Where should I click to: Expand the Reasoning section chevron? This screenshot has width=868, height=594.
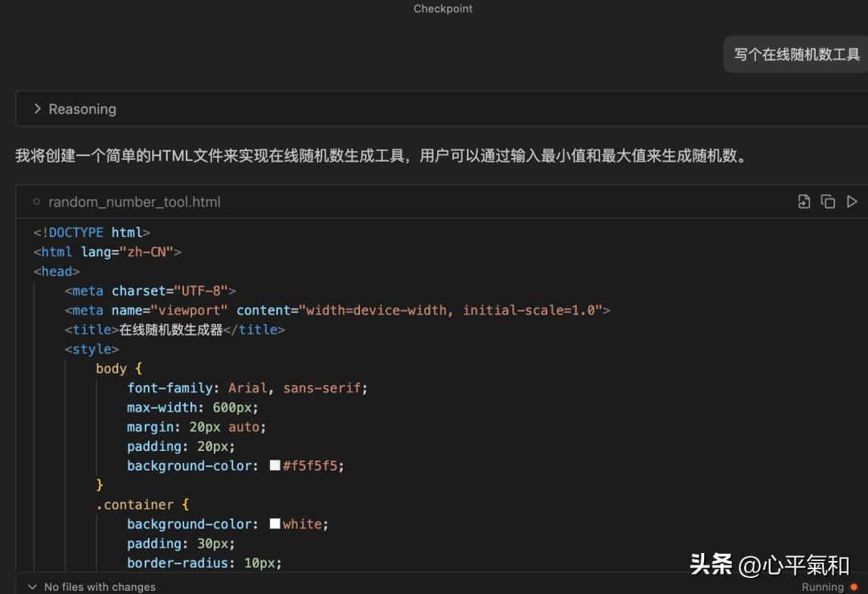[x=37, y=109]
